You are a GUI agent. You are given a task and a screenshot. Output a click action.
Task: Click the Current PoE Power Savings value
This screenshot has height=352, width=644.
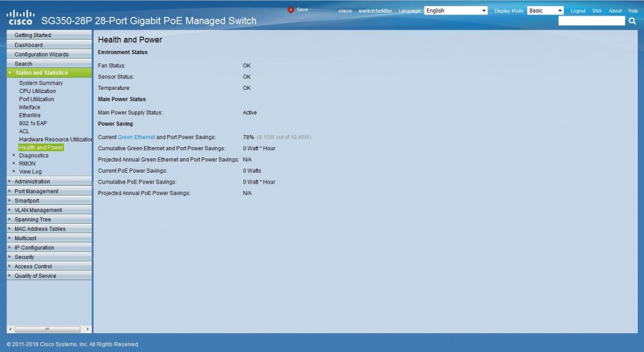252,171
